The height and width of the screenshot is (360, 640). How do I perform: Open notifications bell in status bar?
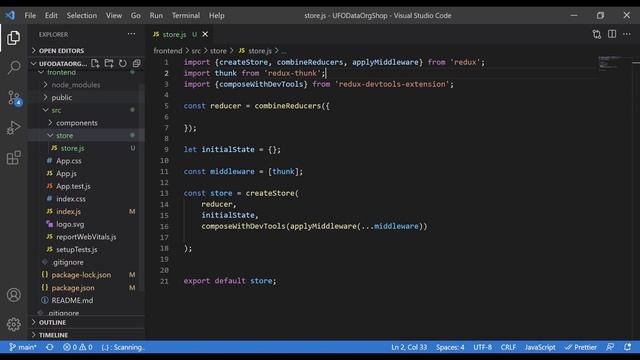tap(627, 347)
